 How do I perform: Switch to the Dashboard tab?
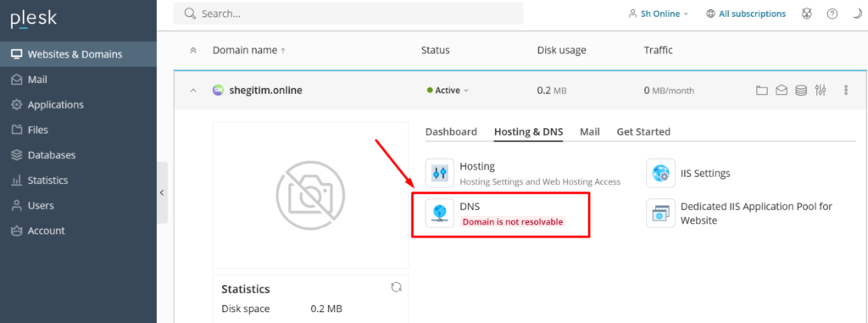[x=451, y=132]
